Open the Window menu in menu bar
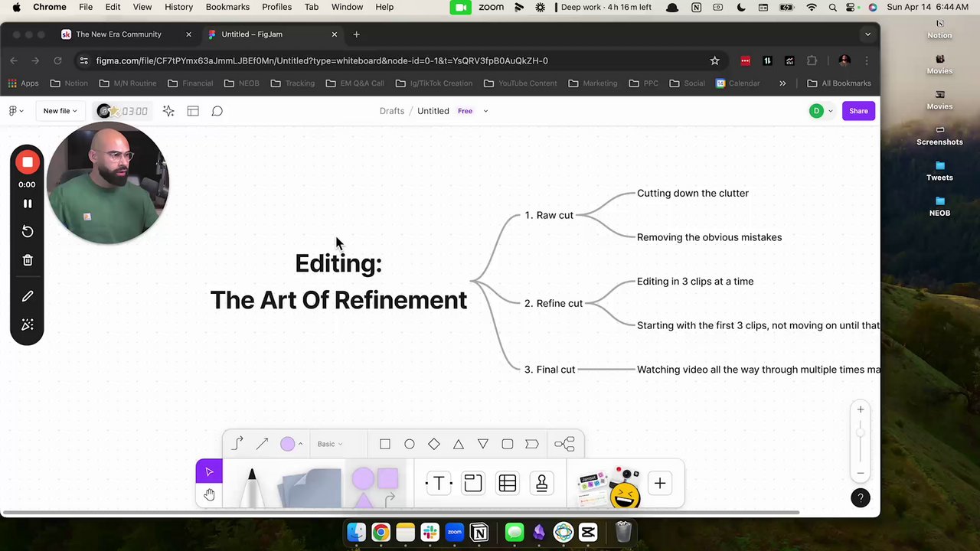The width and height of the screenshot is (980, 551). coord(347,7)
